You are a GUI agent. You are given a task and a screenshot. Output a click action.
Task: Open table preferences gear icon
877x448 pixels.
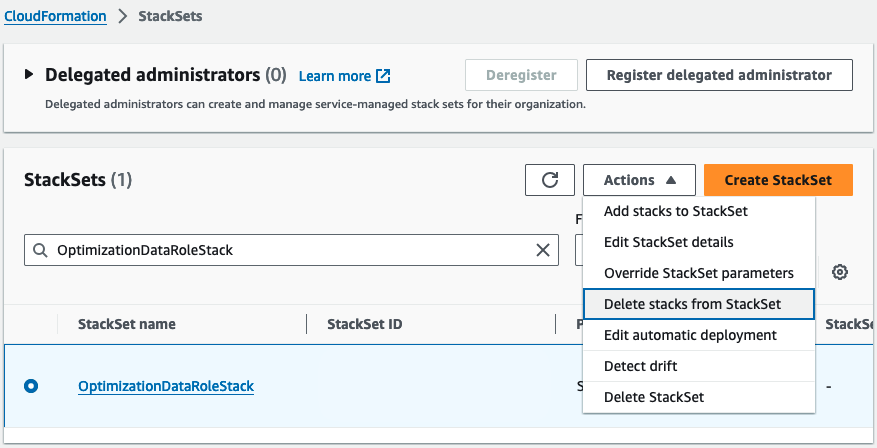pyautogui.click(x=840, y=272)
